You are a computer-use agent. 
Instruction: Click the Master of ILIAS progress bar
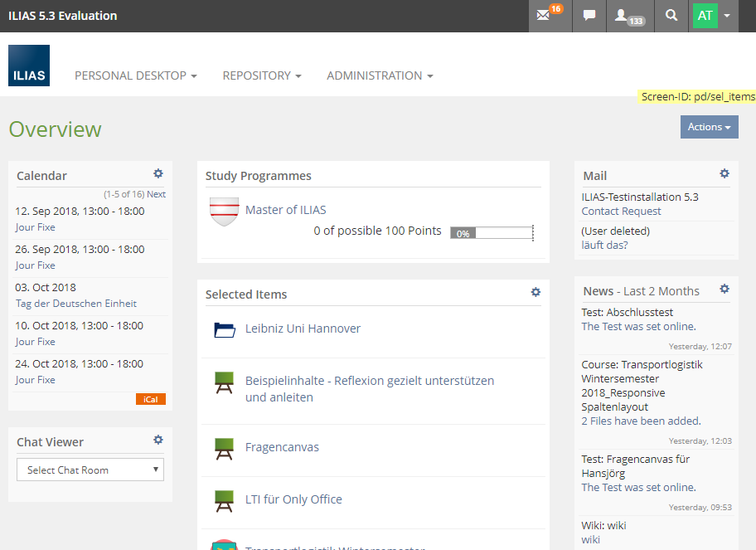point(491,233)
